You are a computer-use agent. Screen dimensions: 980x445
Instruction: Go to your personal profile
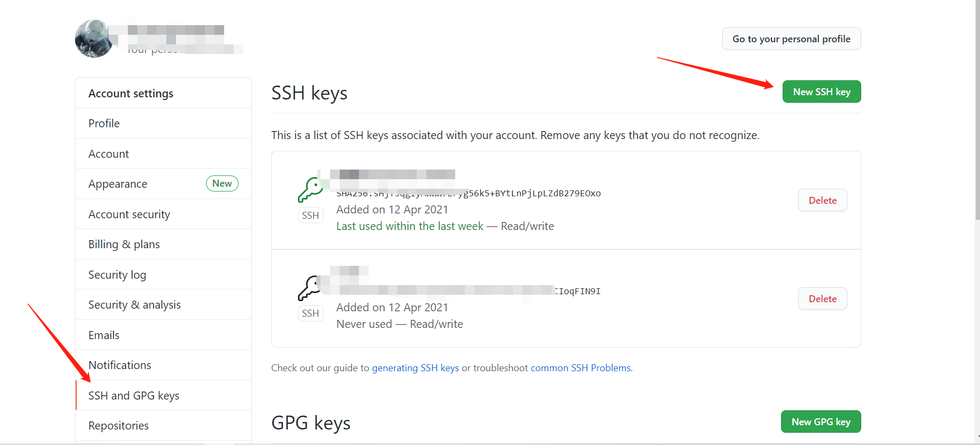(791, 39)
